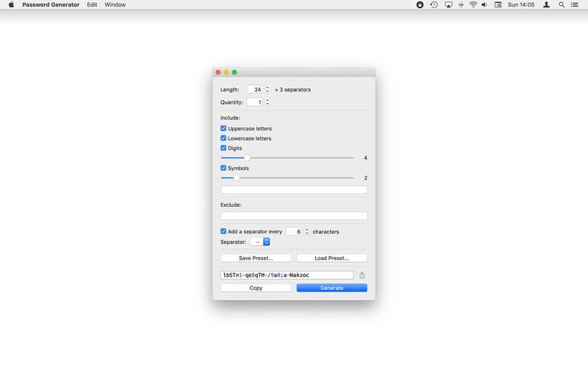The image size is (588, 368).
Task: Click the volume speaker icon
Action: (484, 4)
